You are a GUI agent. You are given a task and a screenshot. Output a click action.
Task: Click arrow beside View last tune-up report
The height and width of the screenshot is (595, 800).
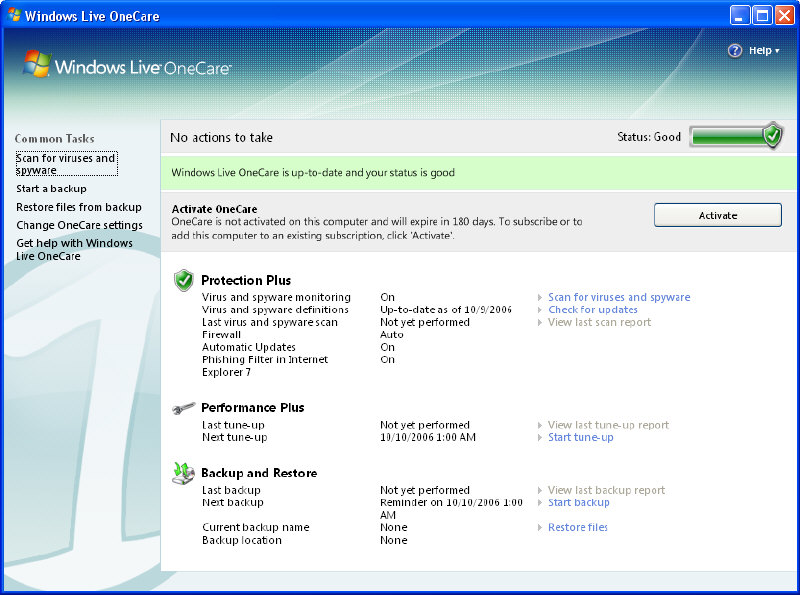point(540,425)
